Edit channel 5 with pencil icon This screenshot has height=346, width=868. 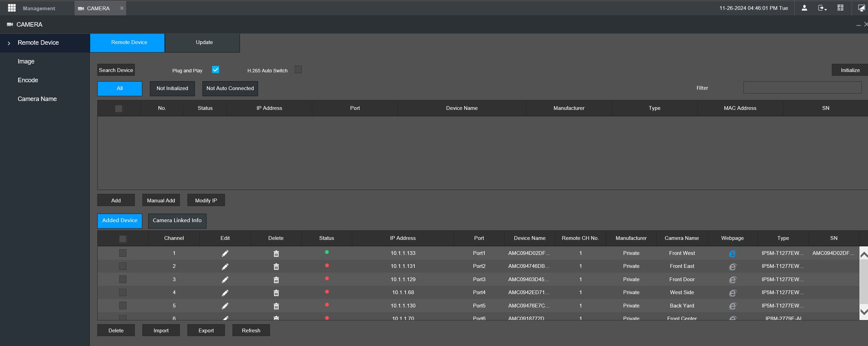(x=225, y=306)
